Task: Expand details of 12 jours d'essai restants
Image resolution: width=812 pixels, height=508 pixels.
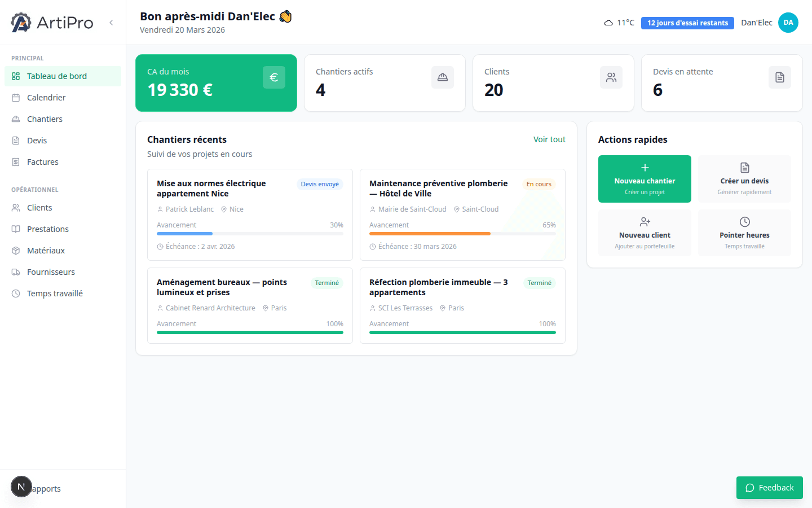Action: [x=687, y=23]
